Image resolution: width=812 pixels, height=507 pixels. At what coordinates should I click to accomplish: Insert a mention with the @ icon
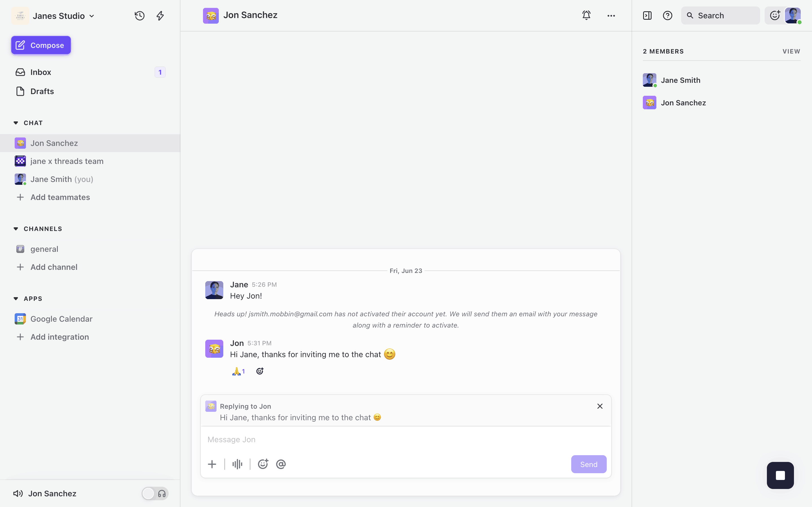(281, 464)
